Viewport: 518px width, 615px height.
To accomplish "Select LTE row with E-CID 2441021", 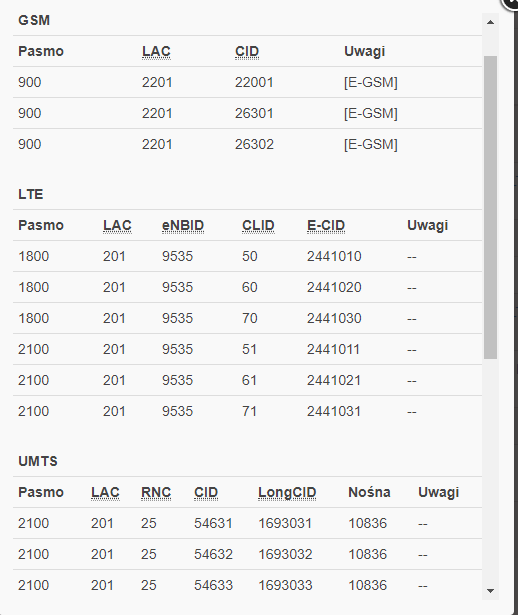I will point(247,380).
